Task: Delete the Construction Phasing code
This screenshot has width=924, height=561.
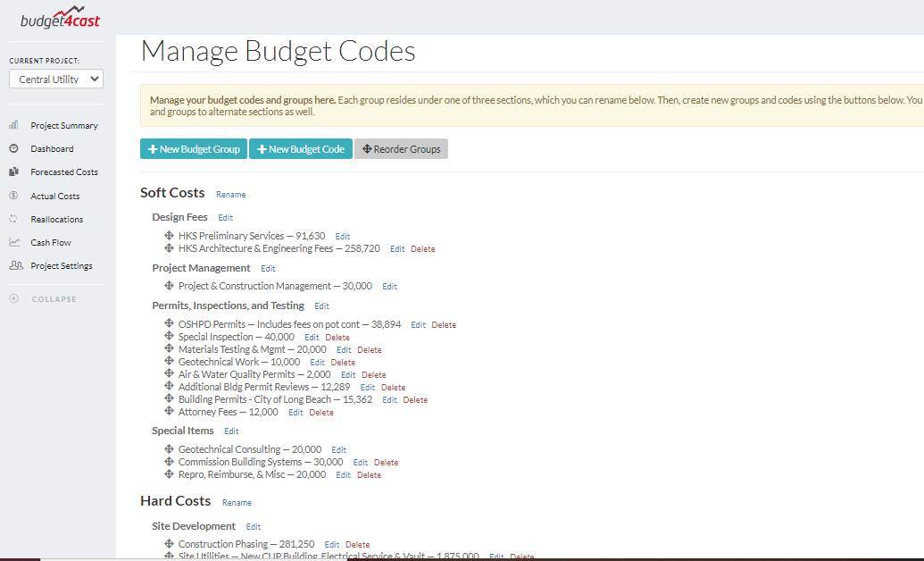Action: coord(358,545)
